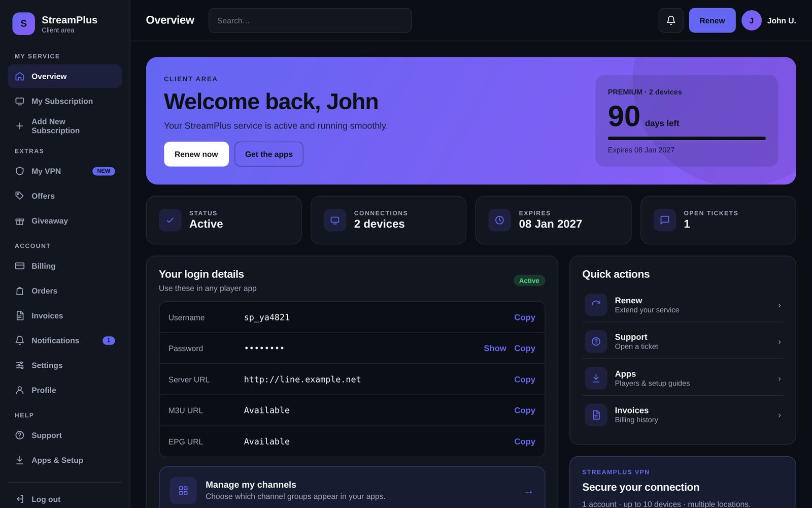This screenshot has height=508, width=812.
Task: Click the Log out icon in sidebar
Action: (20, 499)
